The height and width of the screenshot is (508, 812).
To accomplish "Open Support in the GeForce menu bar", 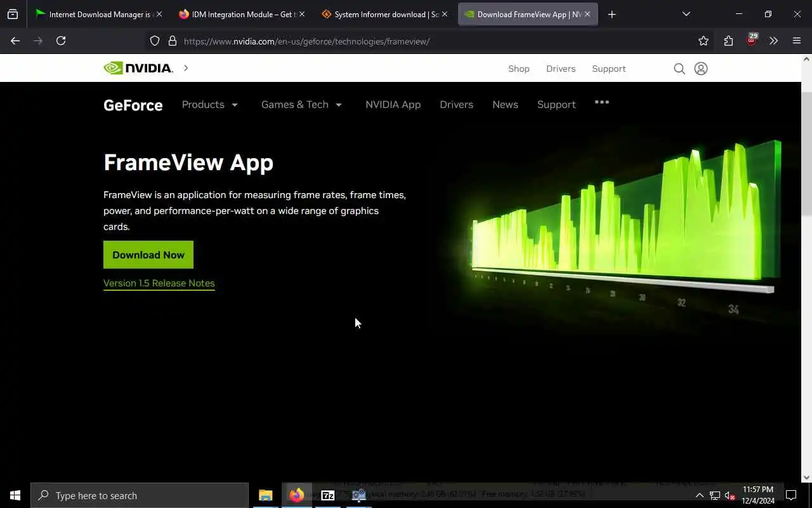I will [556, 104].
